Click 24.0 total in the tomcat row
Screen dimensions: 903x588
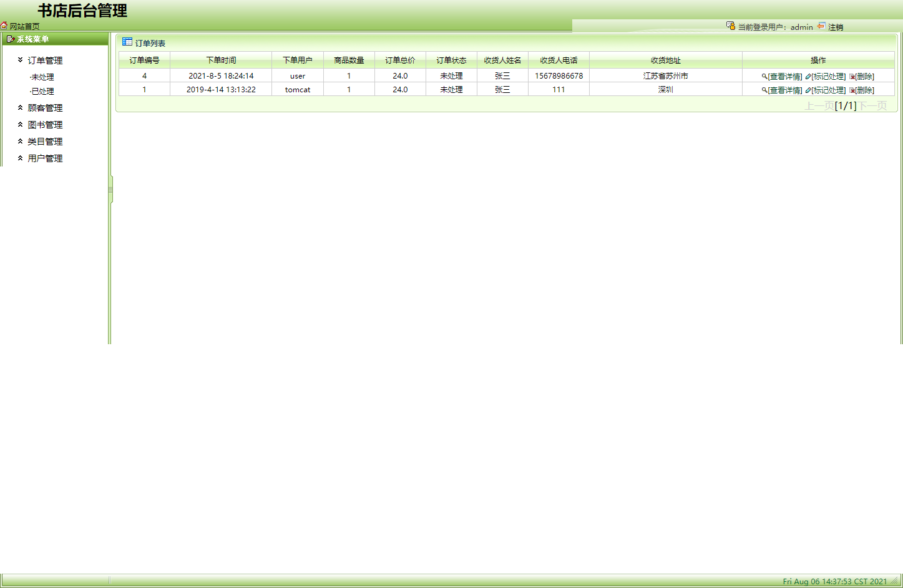(x=400, y=90)
